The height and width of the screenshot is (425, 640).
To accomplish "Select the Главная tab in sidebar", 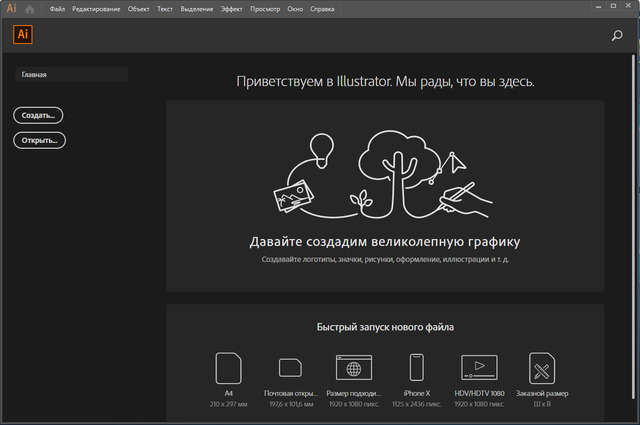I will tap(70, 74).
